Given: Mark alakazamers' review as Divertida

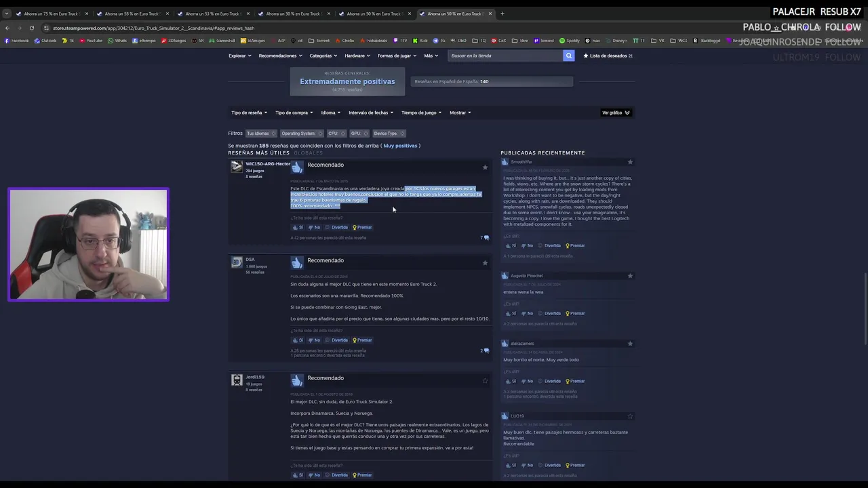Looking at the screenshot, I should point(550,382).
